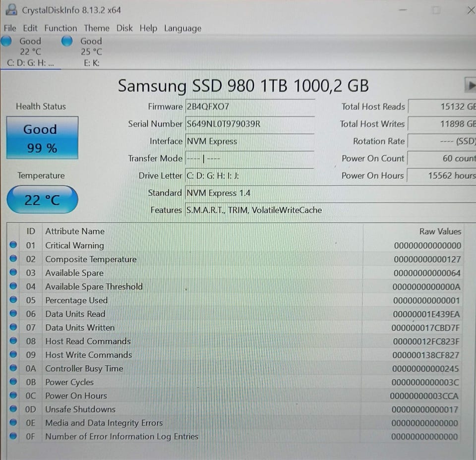Viewport: 476px width, 460px height.
Task: Click the Samsung SSD 980 1TB title text
Action: (243, 86)
